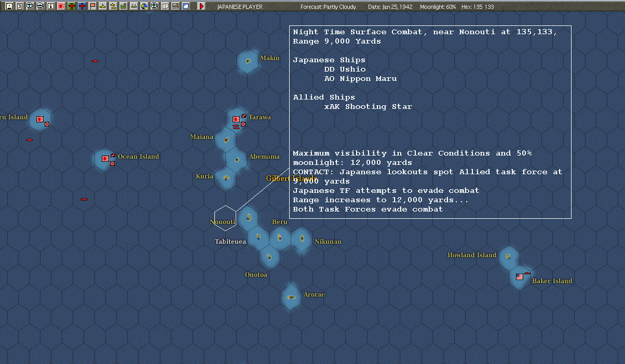
Task: Click the Howland Island hex
Action: pos(509,257)
